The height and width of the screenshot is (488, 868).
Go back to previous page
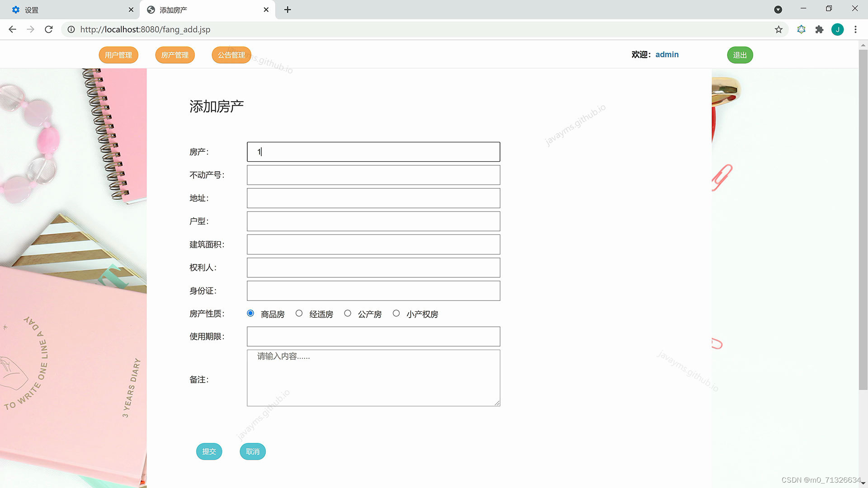point(12,29)
